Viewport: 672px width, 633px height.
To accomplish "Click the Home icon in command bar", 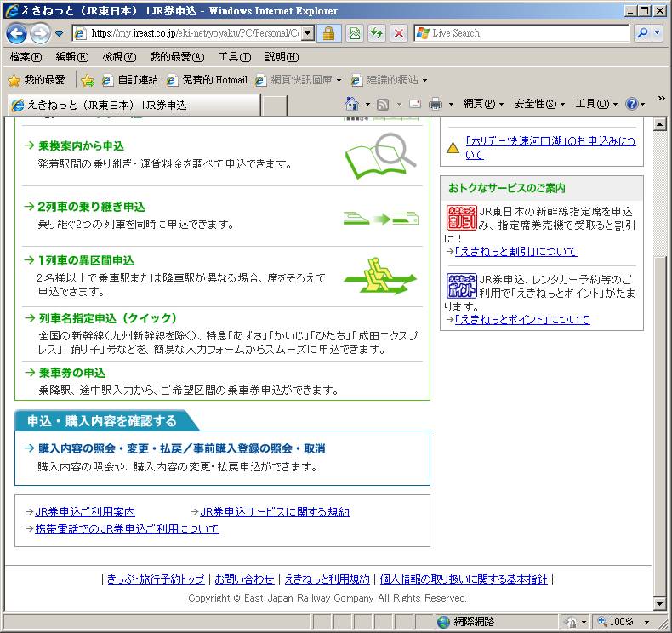I will point(352,104).
